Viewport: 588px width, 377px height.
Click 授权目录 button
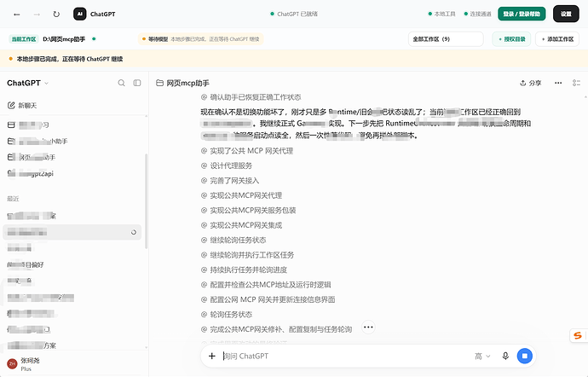[511, 39]
